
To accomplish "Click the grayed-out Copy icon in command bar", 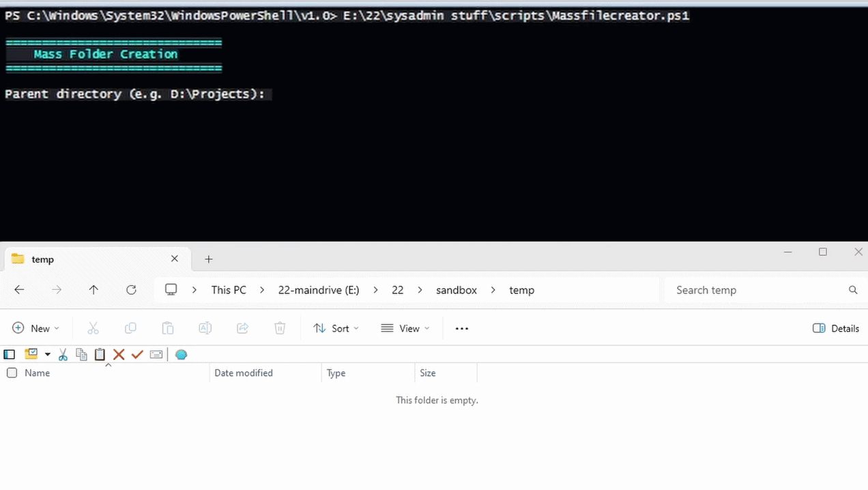I will point(130,328).
